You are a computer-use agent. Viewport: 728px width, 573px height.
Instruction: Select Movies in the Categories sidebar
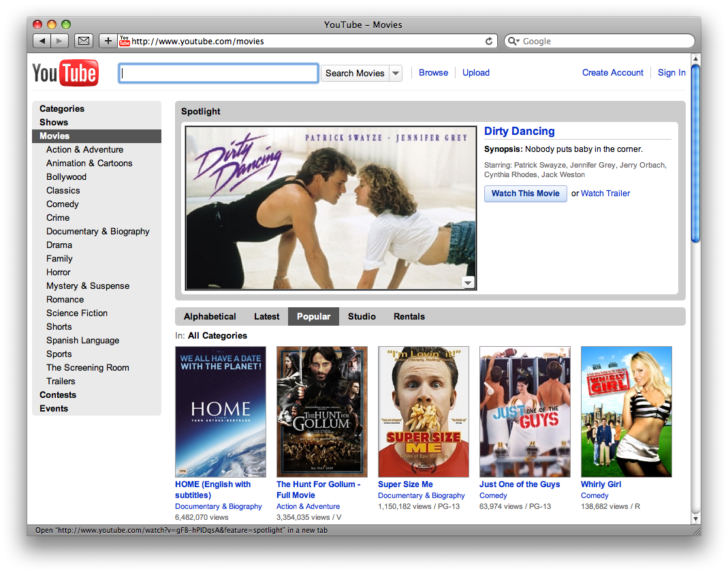click(x=97, y=136)
